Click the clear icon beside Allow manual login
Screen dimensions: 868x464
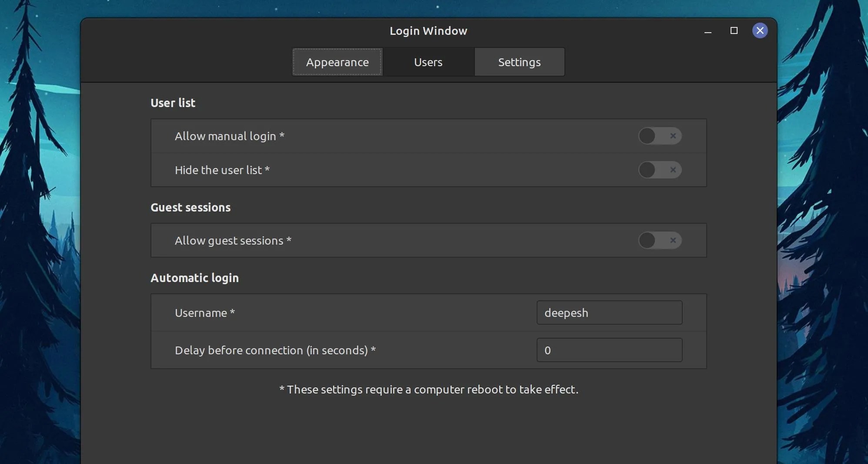click(x=673, y=136)
